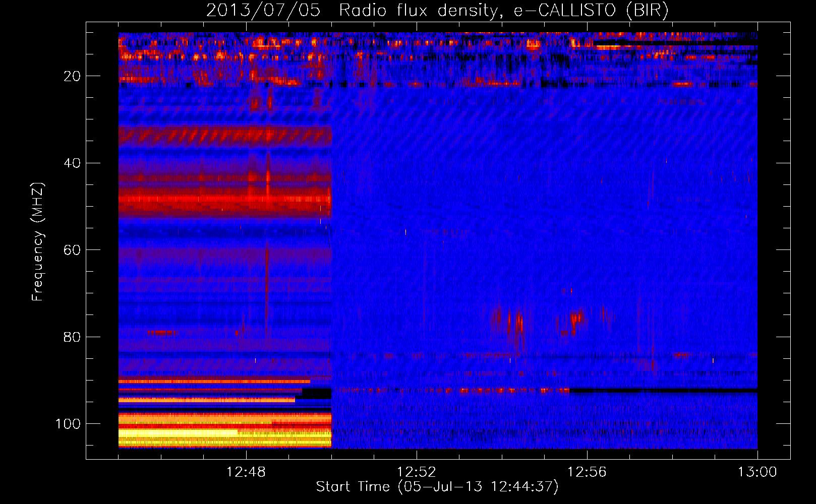Image resolution: width=816 pixels, height=504 pixels.
Task: Click the 12:52 time tick label
Action: point(417,472)
